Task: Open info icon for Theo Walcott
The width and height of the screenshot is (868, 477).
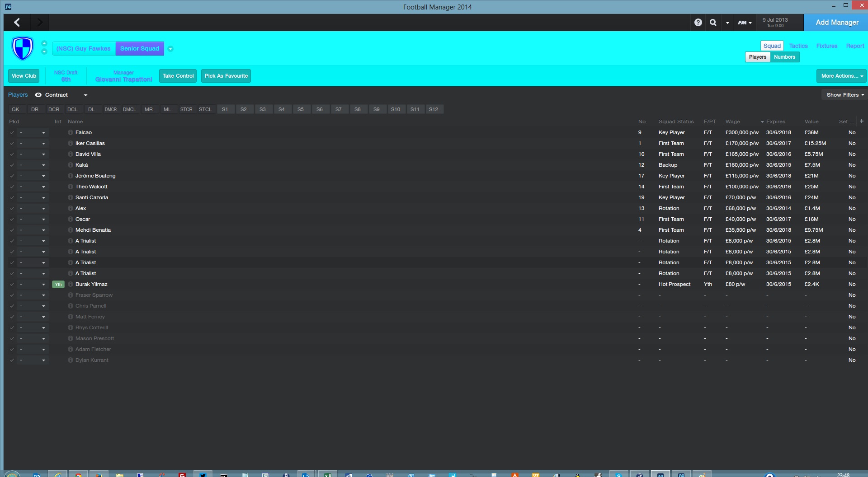Action: pos(71,187)
